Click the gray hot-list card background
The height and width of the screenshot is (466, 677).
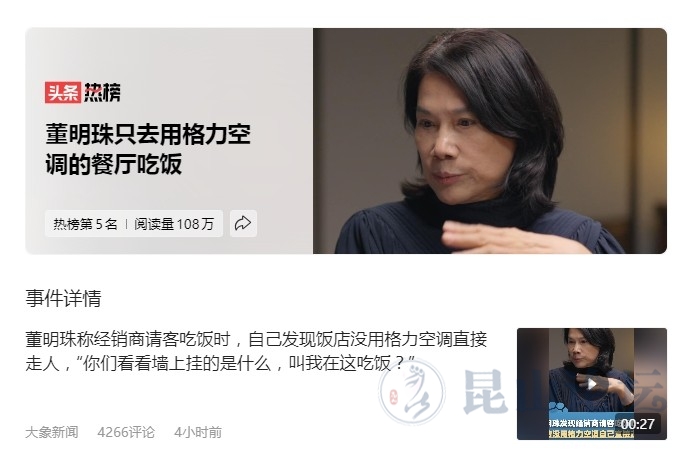click(x=169, y=141)
